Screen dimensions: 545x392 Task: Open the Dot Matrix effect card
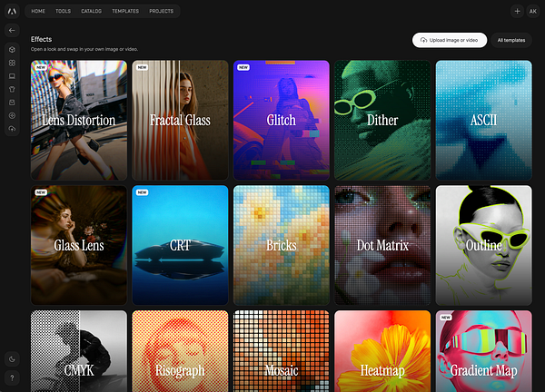(382, 245)
